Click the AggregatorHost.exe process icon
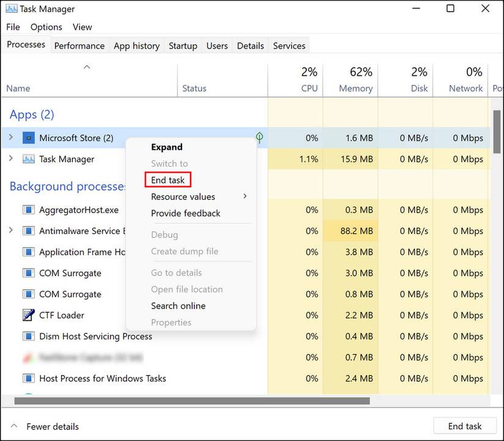504x441 pixels. coord(28,210)
